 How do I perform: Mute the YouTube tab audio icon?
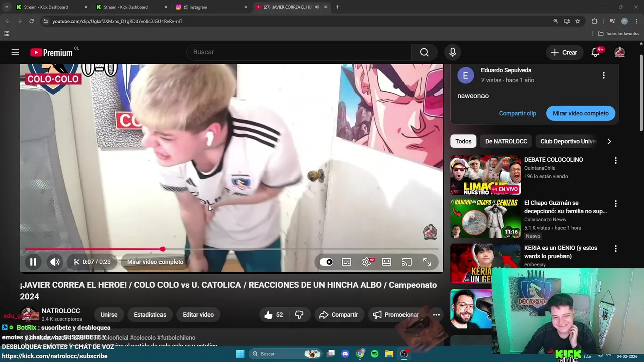317,7
